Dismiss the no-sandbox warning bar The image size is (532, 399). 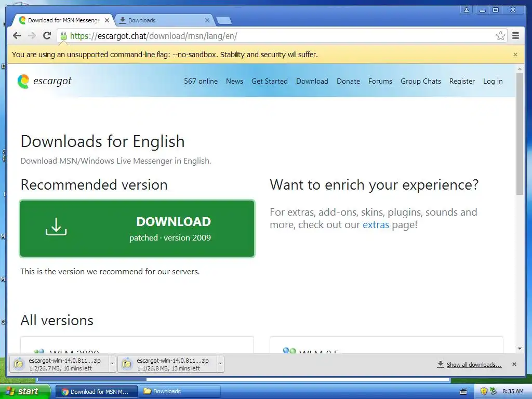[515, 55]
